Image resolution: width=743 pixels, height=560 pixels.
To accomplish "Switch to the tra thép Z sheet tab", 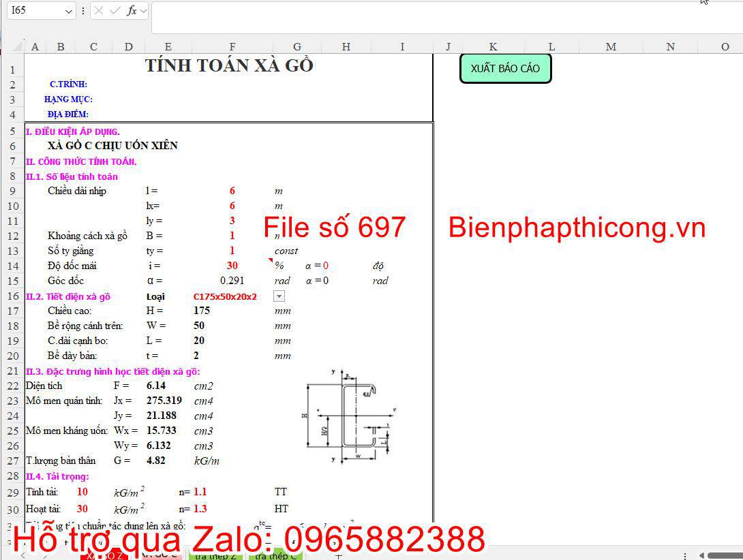I will point(215,554).
